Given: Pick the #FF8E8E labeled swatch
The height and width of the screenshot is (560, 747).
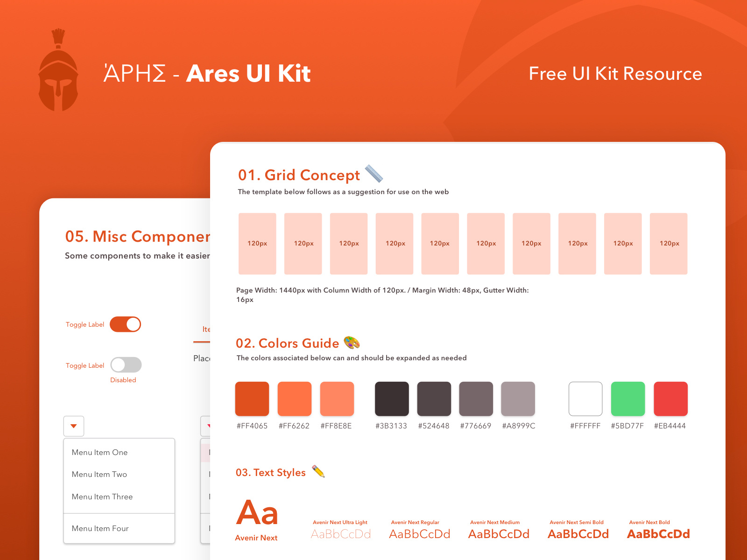Looking at the screenshot, I should pyautogui.click(x=337, y=399).
